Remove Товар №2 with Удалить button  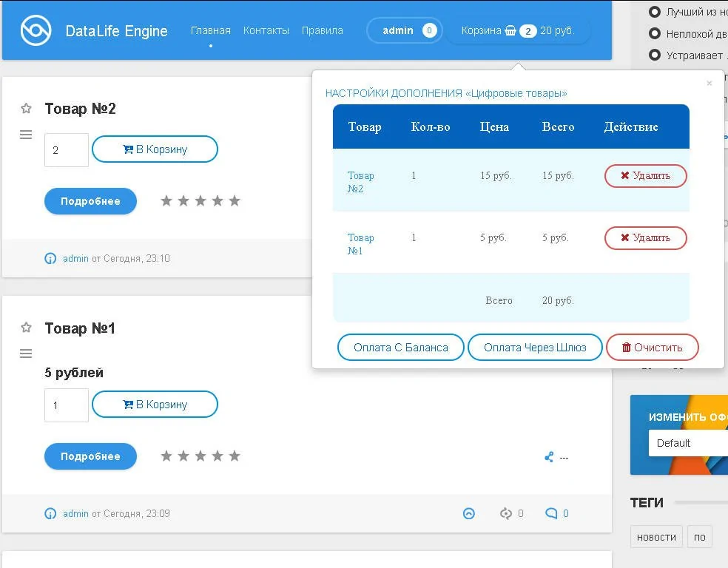(x=645, y=175)
